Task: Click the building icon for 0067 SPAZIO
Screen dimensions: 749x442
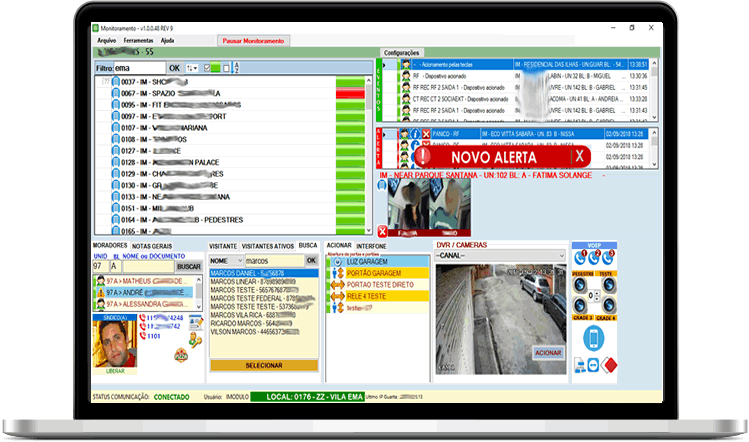Action: 115,92
